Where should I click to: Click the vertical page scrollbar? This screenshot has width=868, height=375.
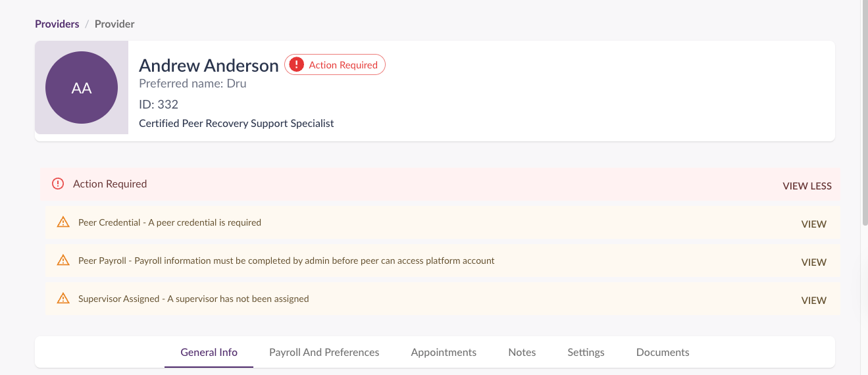pyautogui.click(x=864, y=113)
